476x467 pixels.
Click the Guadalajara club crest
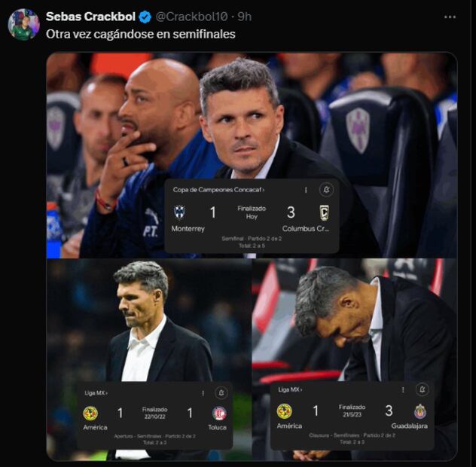(420, 411)
